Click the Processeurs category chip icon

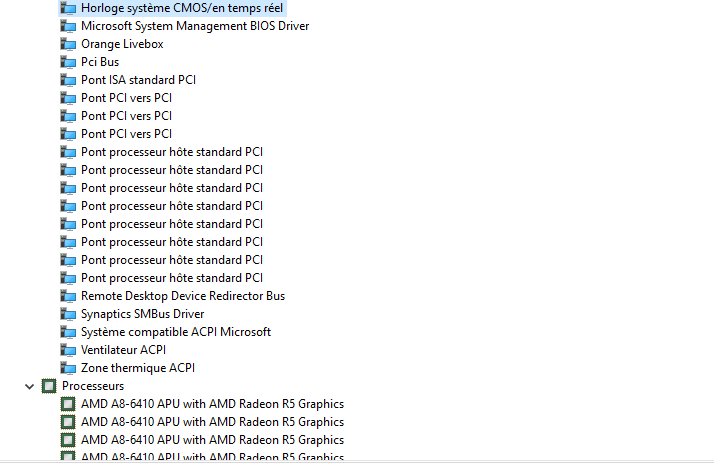coord(49,386)
